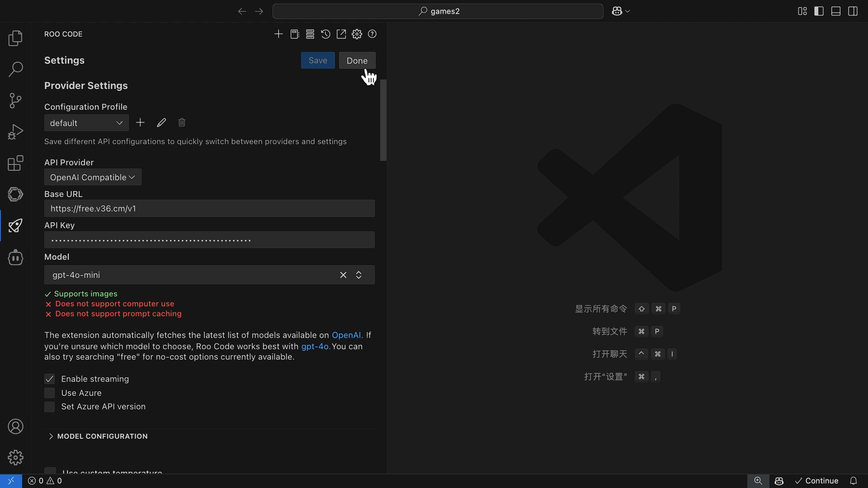Open Copilot status in status bar
Viewport: 868px width, 488px height.
click(779, 481)
